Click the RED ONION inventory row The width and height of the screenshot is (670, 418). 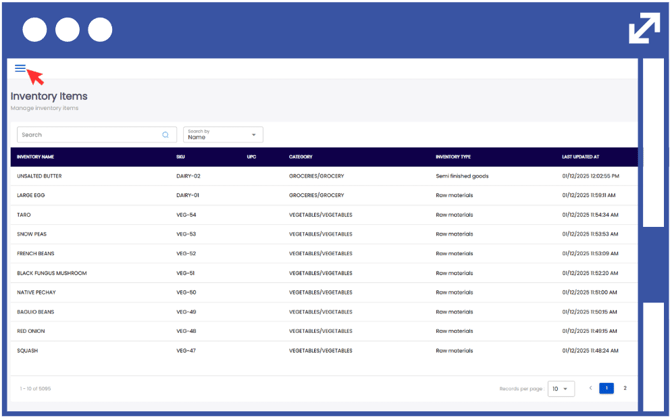(30, 331)
